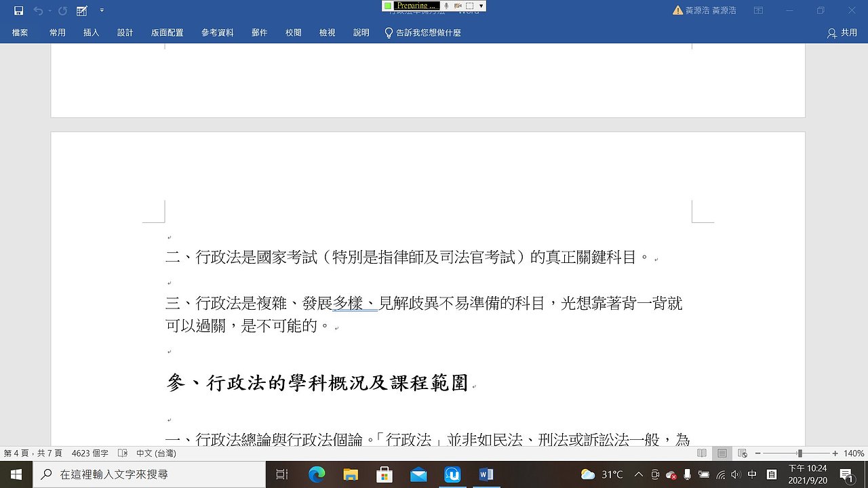Open the notification center icon

(846, 474)
